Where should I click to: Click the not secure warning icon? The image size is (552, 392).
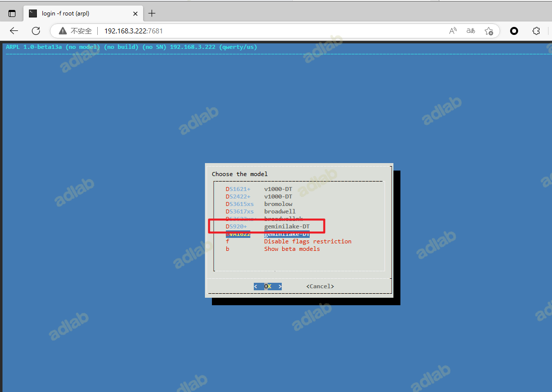point(63,31)
